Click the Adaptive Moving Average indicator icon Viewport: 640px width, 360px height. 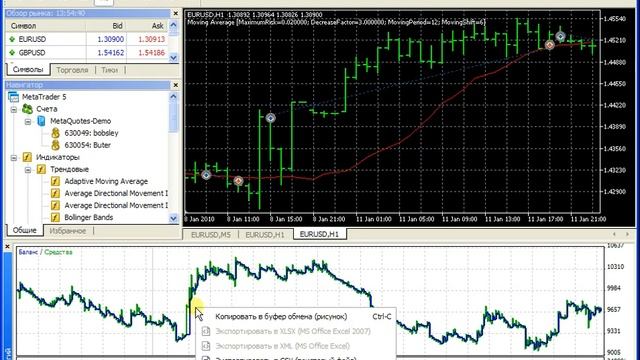click(55, 181)
